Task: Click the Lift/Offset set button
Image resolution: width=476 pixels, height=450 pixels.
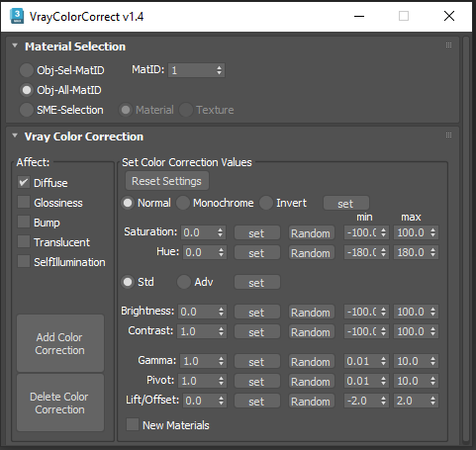Action: 257,401
